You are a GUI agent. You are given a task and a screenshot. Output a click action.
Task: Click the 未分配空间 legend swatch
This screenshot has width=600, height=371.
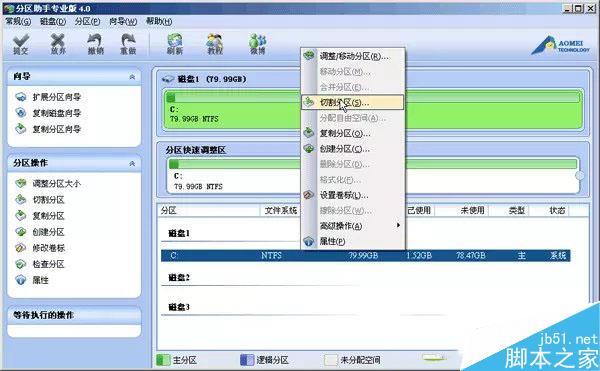coord(331,360)
